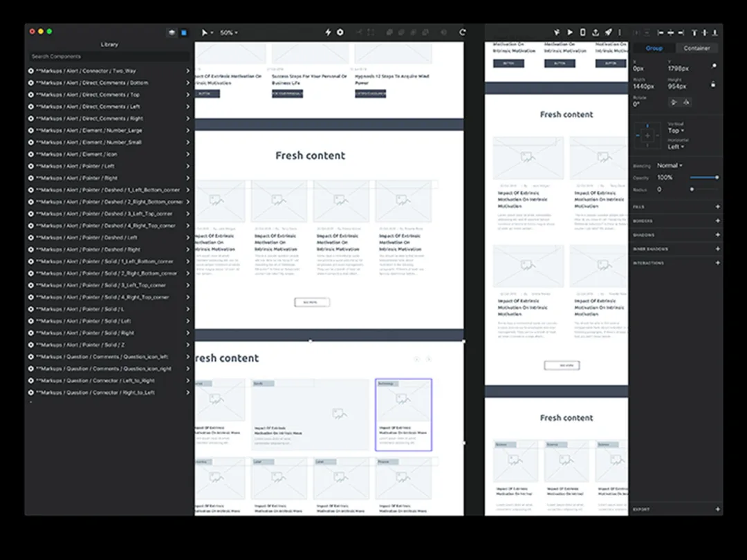
Task: Align selection to top edge
Action: 694,32
